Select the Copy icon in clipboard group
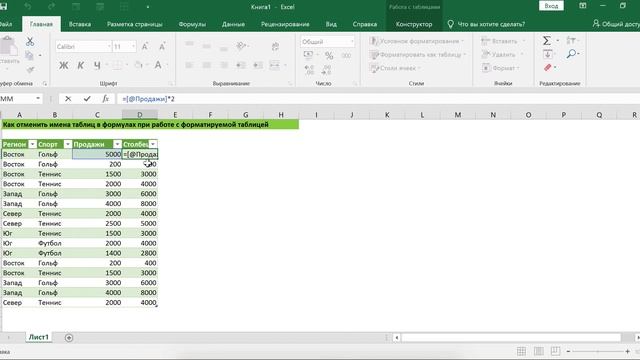Screen dimensions: 640x360 click(29, 55)
